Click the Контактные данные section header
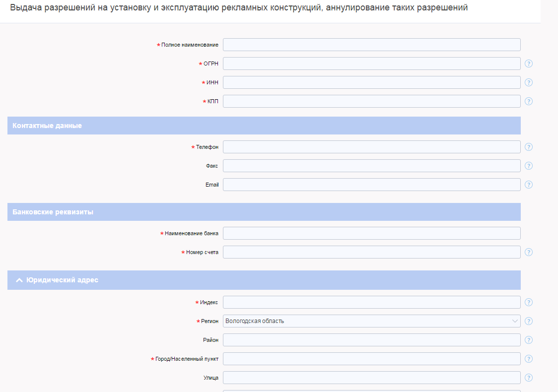Viewport: 558px width, 392px height. pyautogui.click(x=47, y=126)
